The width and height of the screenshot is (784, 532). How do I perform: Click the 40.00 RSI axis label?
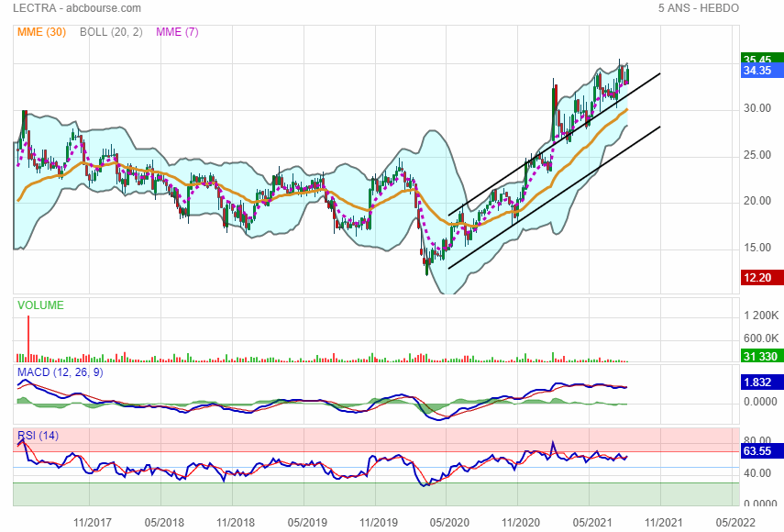point(757,472)
